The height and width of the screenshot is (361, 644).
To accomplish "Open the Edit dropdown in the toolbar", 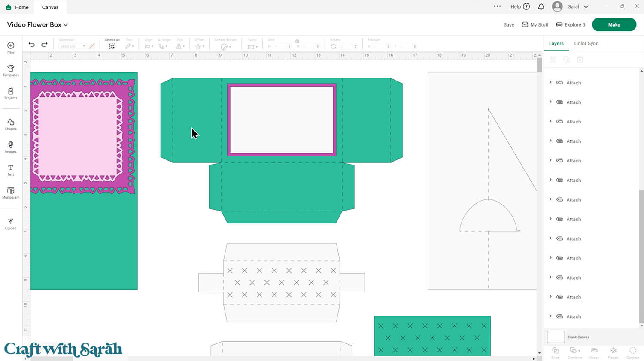I will tap(129, 46).
